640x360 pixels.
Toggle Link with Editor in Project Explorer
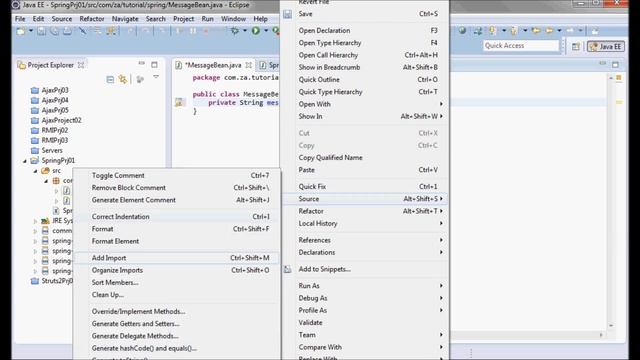[122, 79]
